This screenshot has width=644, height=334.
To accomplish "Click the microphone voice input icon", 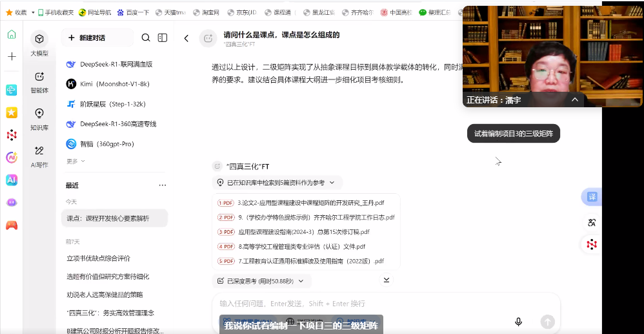I will pos(518,322).
